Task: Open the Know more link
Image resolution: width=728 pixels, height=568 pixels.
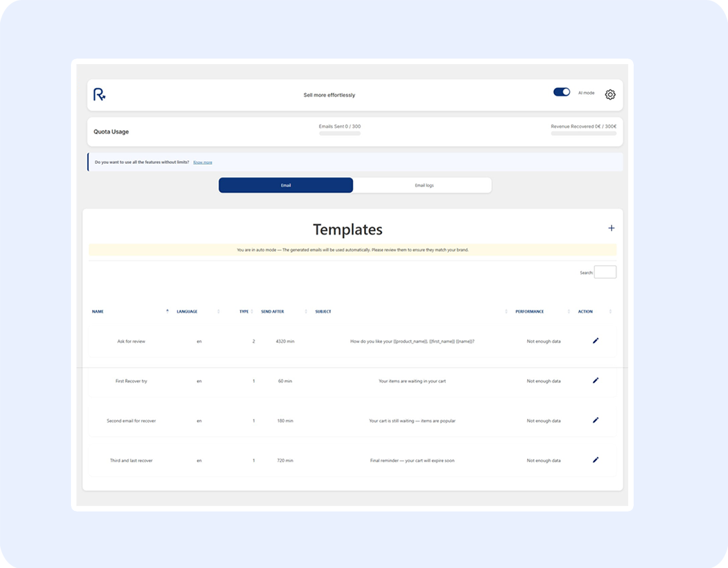Action: [202, 162]
